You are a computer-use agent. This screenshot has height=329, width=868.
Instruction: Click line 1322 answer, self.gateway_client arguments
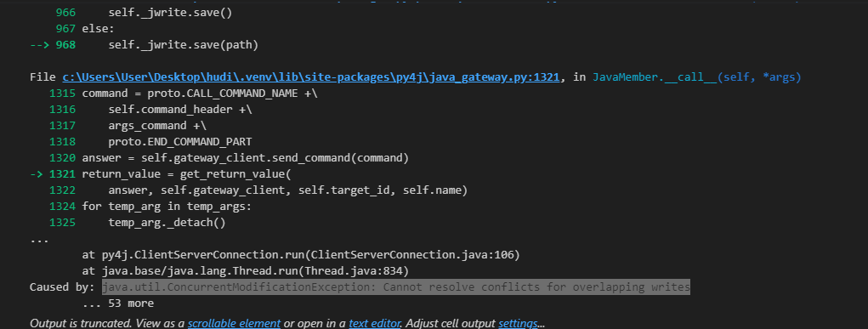(x=288, y=190)
